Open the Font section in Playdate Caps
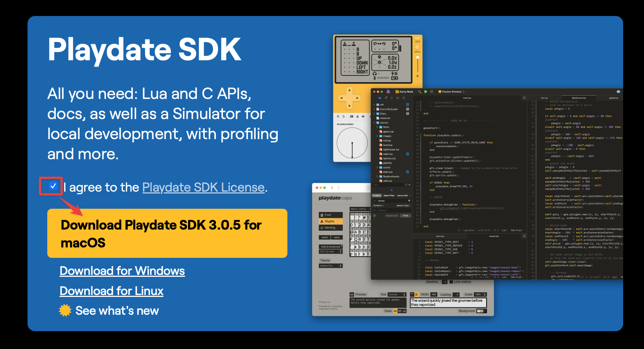This screenshot has height=349, width=644. point(331,215)
